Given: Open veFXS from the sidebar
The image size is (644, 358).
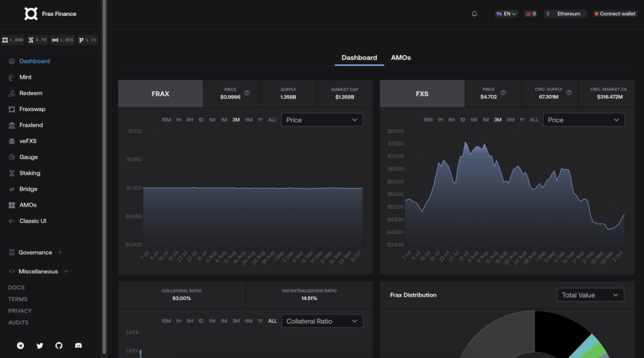Looking at the screenshot, I should coord(28,141).
